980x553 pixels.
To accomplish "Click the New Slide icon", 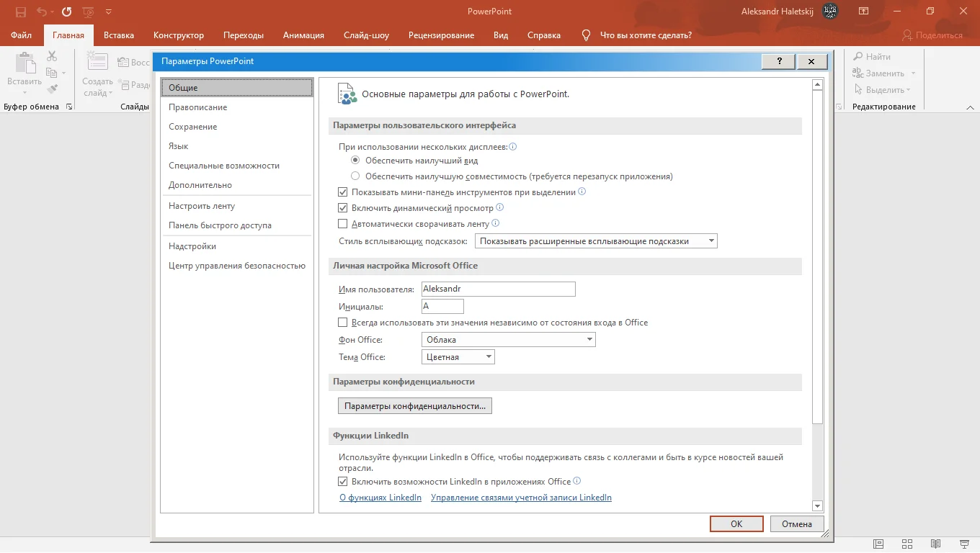I will pyautogui.click(x=97, y=63).
